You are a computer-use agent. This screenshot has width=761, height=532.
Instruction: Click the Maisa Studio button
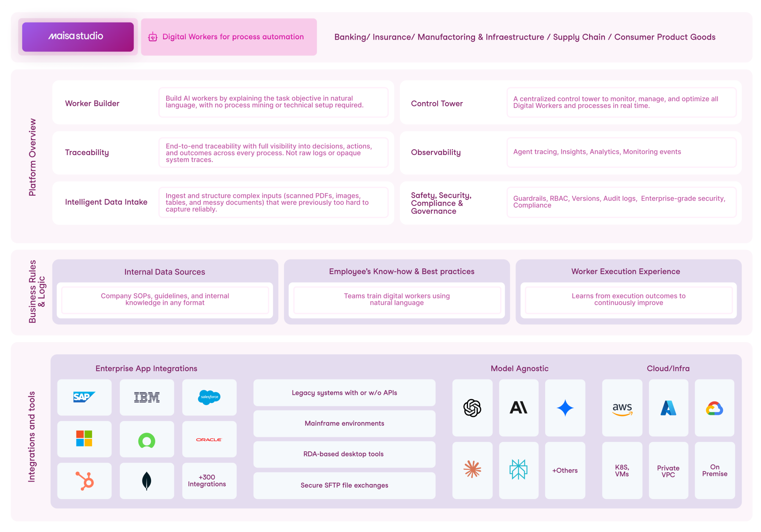[78, 37]
